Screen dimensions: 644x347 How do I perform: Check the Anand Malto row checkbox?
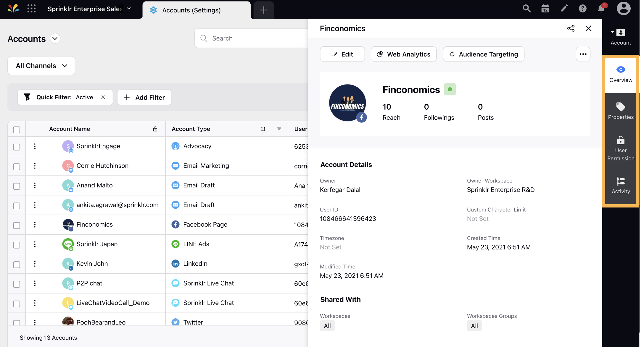17,186
